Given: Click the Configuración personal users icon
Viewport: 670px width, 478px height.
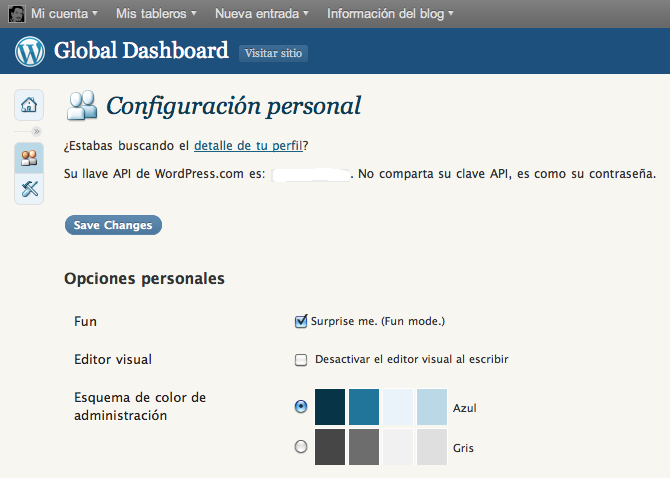Looking at the screenshot, I should pyautogui.click(x=82, y=105).
